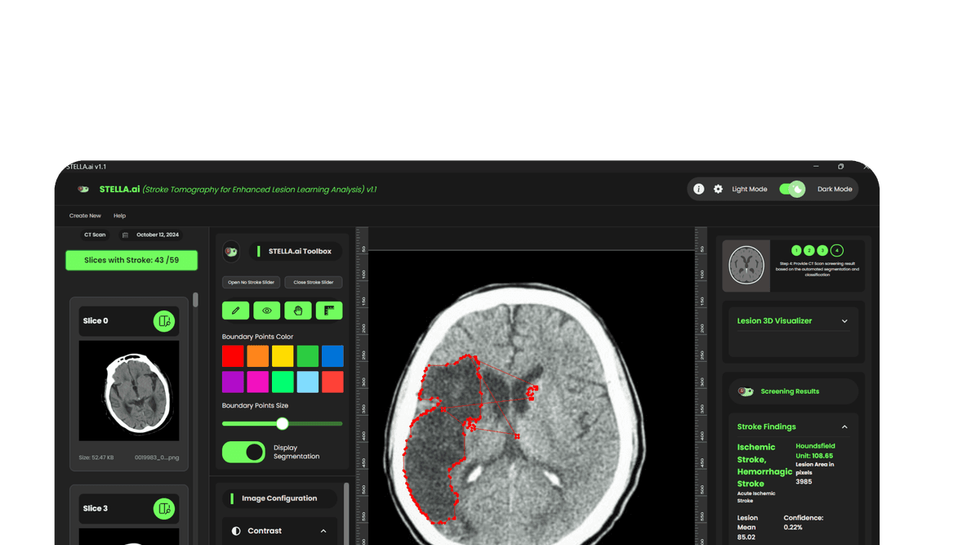Open the Help menu
Viewport: 980px width, 545px height.
coord(119,216)
